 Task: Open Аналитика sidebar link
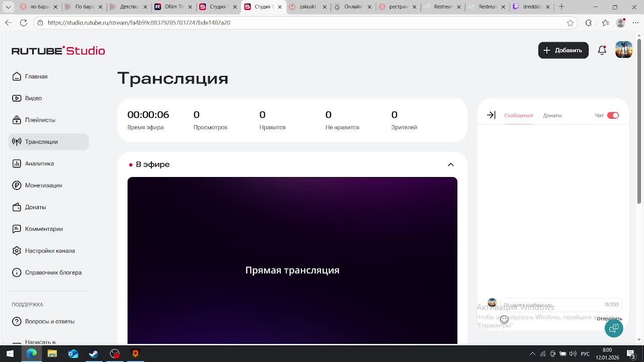pos(39,163)
